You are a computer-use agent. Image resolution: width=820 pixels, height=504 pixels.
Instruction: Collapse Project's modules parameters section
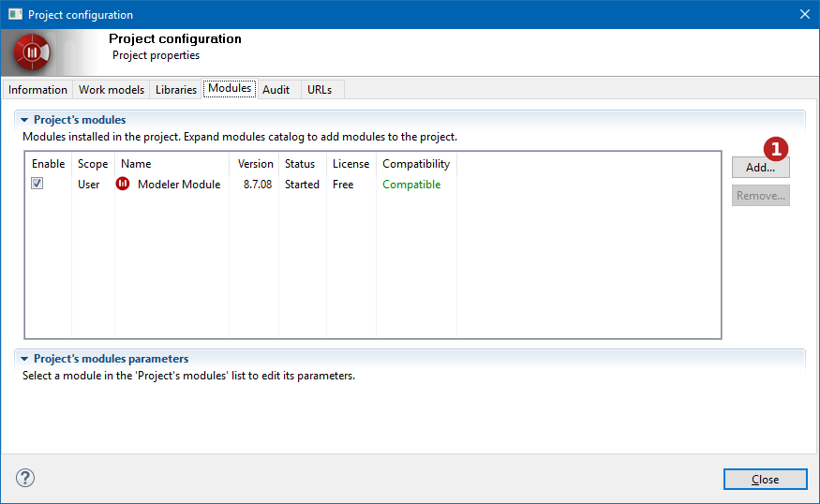pos(24,359)
